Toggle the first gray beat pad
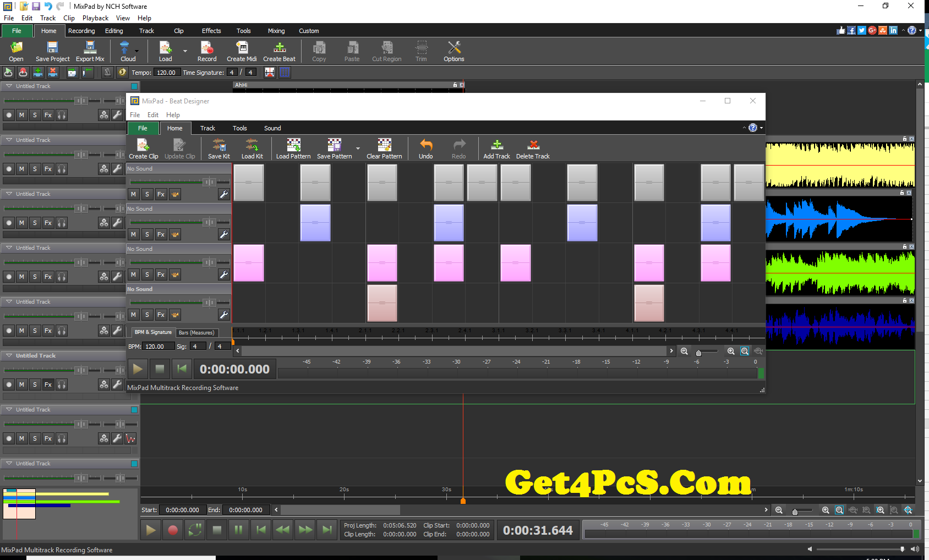929x560 pixels. pyautogui.click(x=249, y=183)
